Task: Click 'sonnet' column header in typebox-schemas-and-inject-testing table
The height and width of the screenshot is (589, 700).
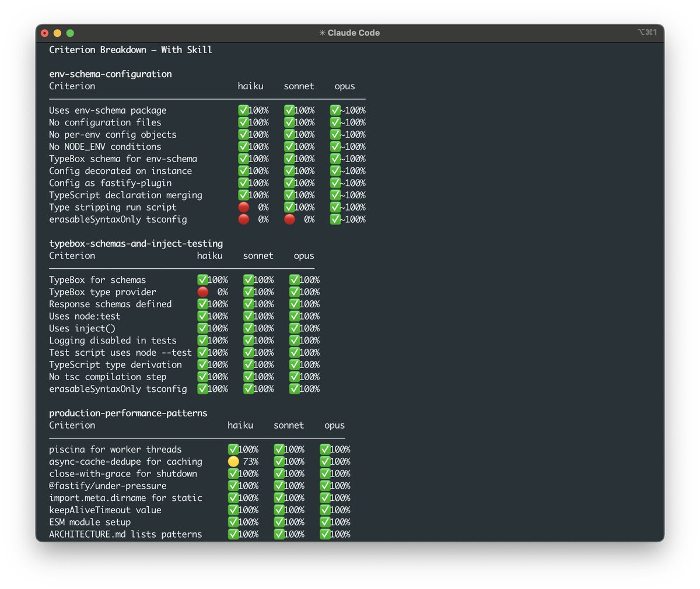Action: coord(258,256)
